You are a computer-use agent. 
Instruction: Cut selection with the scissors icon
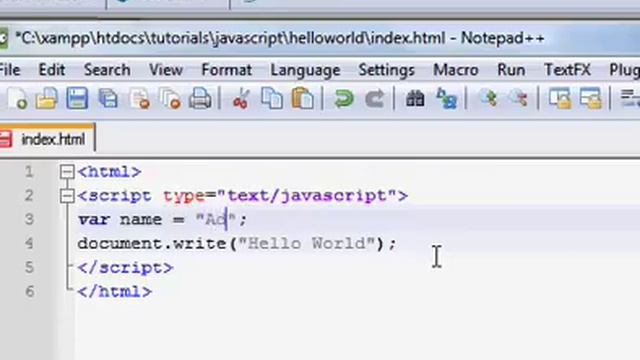tap(241, 98)
